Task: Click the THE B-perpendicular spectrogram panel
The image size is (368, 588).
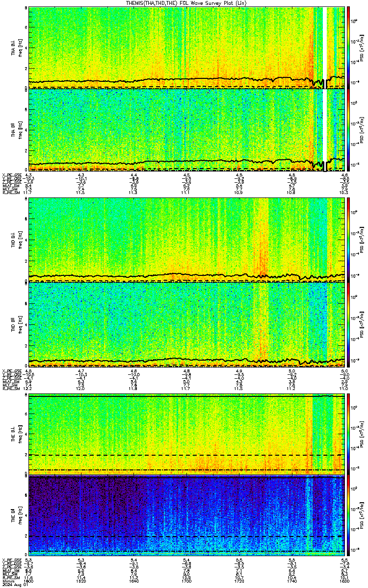Action: 187,433
